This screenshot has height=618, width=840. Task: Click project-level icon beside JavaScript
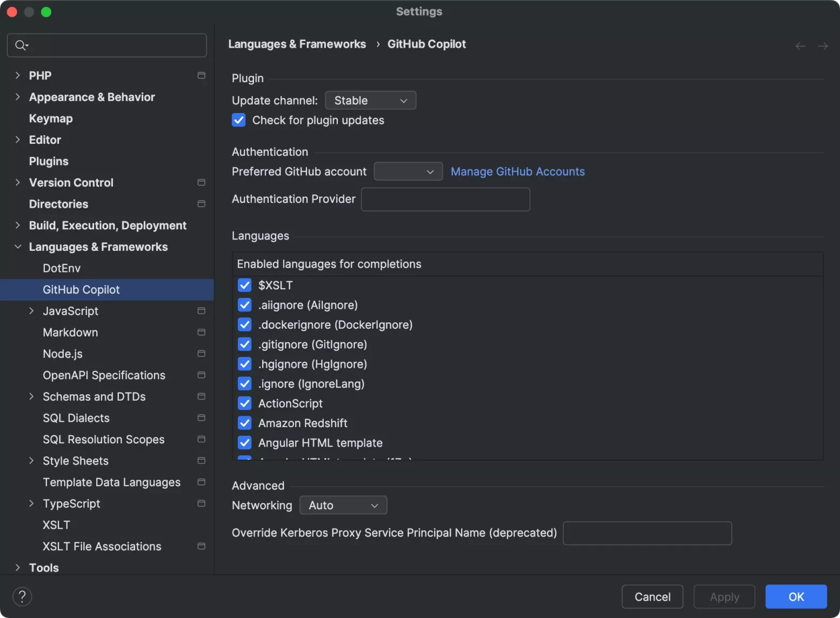pos(202,311)
